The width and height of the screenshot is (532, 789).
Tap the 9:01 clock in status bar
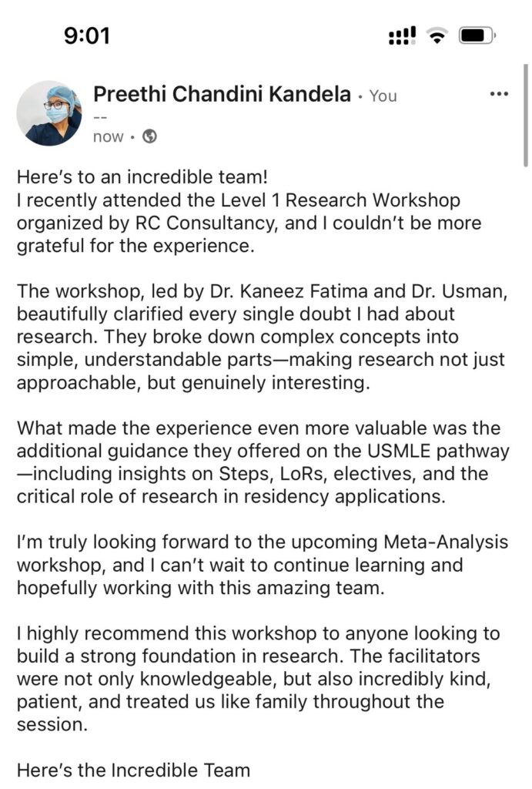click(87, 35)
